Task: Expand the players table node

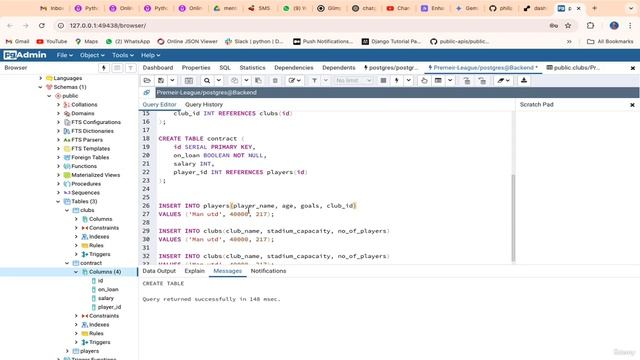Action: point(67,351)
